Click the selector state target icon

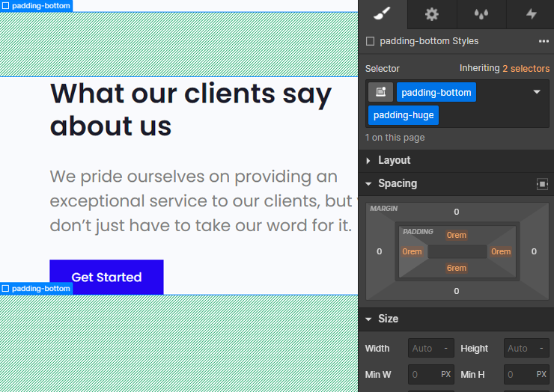[x=380, y=92]
